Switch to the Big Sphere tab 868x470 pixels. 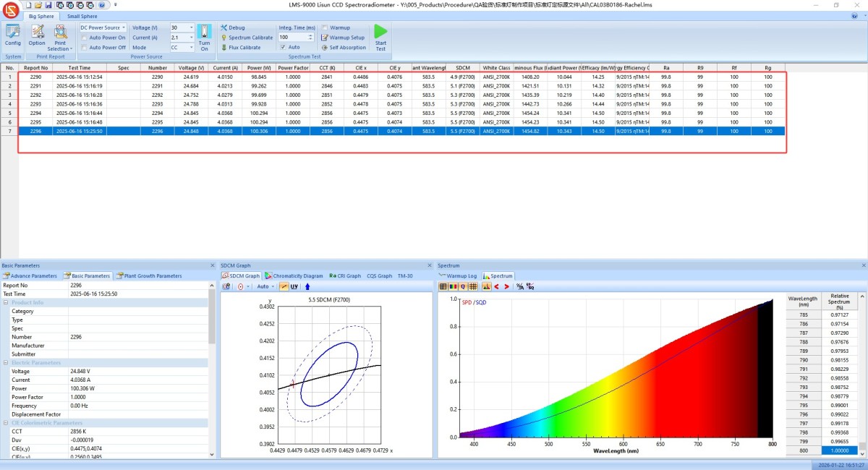click(x=41, y=16)
